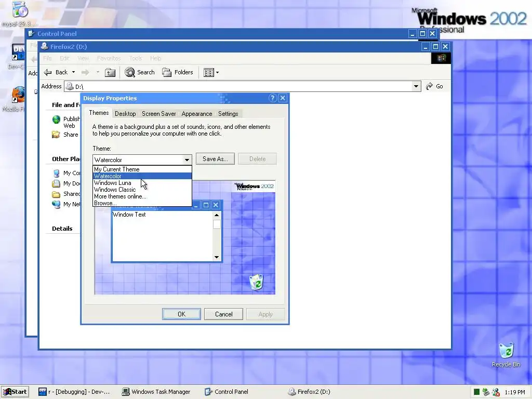The image size is (532, 399).
Task: Choose Windows Classic theme option
Action: pyautogui.click(x=142, y=190)
